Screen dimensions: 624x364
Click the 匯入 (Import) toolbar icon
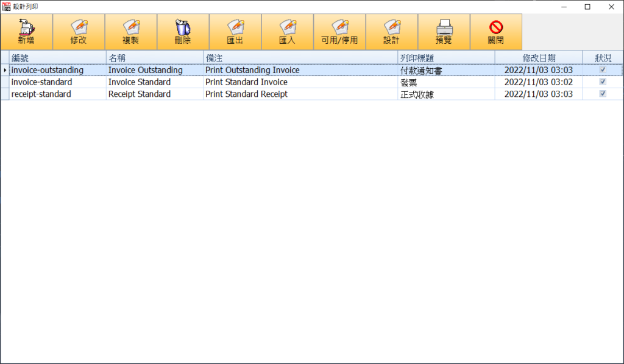coord(287,27)
